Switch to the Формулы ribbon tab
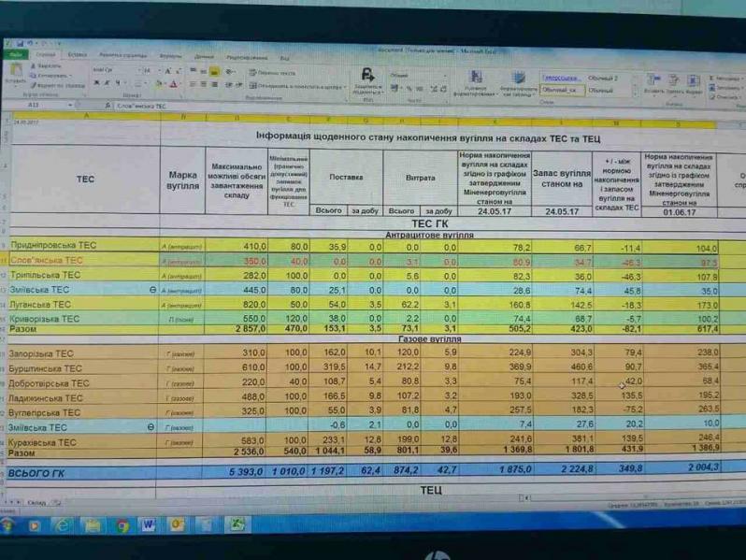746x560 pixels. point(170,55)
